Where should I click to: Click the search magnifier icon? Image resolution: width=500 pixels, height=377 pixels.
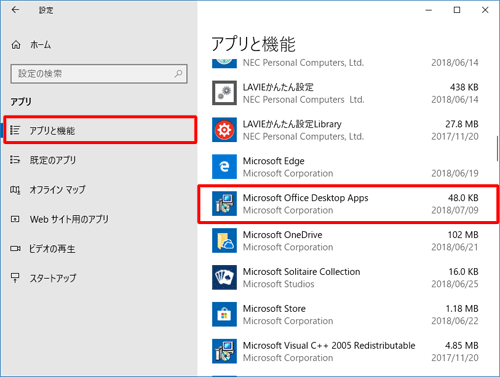179,74
